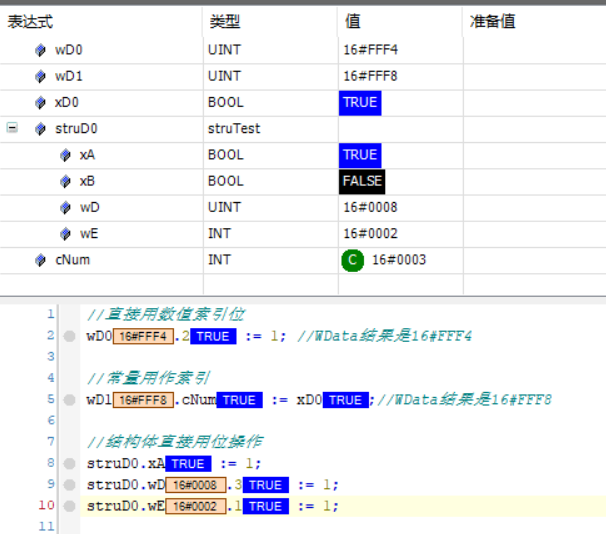The height and width of the screenshot is (534, 606).
Task: Select the xB member name
Action: (x=87, y=182)
